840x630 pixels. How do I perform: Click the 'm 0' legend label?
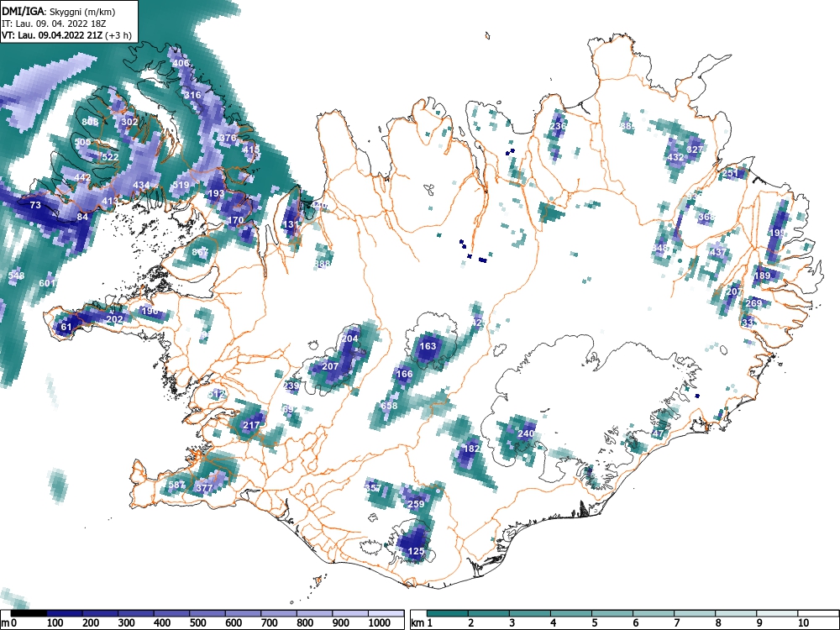click(9, 623)
